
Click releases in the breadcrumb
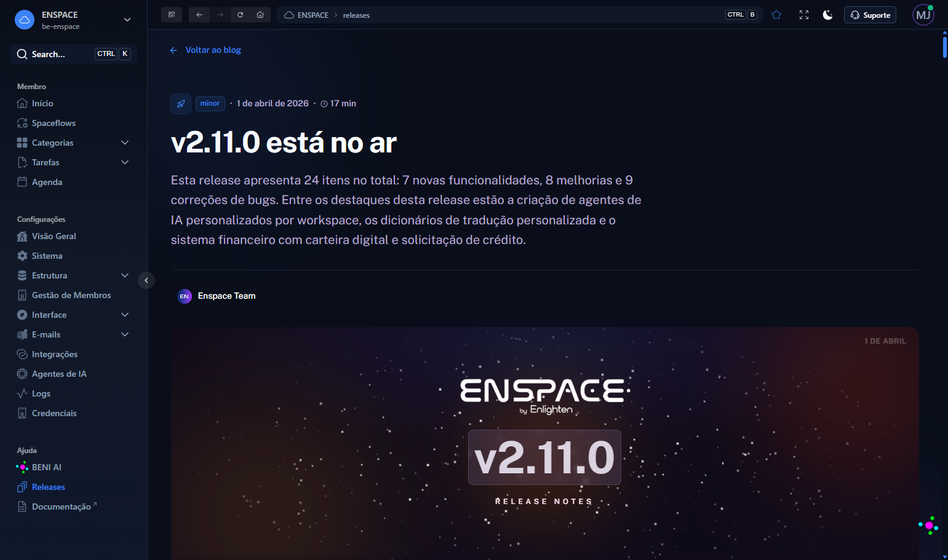(356, 15)
